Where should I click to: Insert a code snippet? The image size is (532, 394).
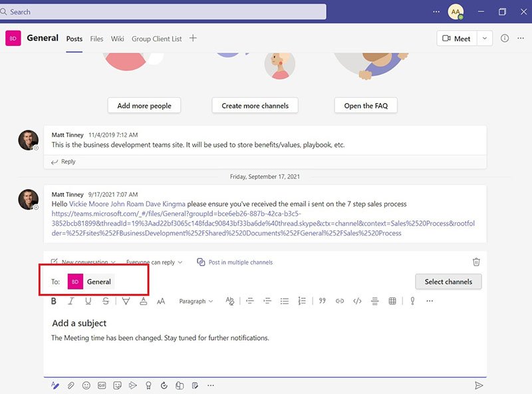point(357,301)
